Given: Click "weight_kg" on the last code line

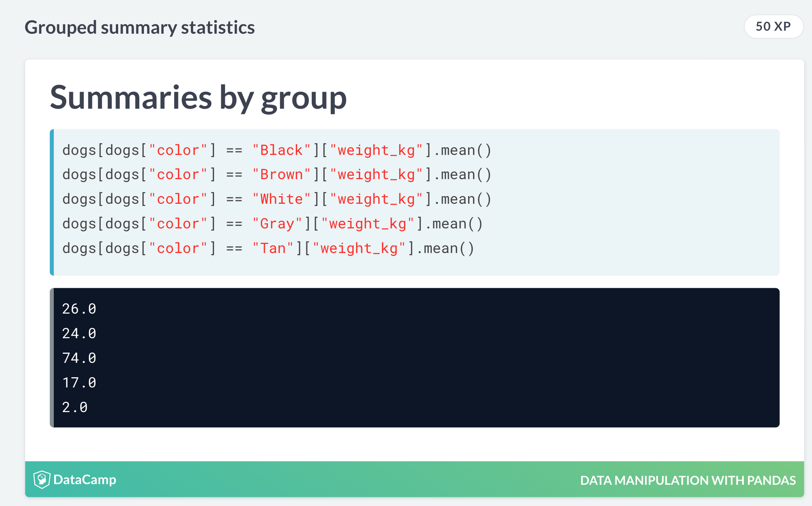Looking at the screenshot, I should [359, 248].
